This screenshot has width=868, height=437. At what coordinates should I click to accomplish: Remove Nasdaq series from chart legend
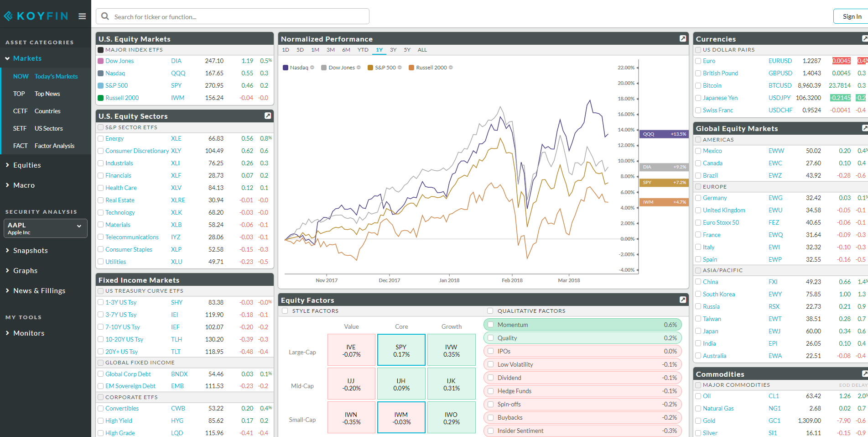click(312, 68)
